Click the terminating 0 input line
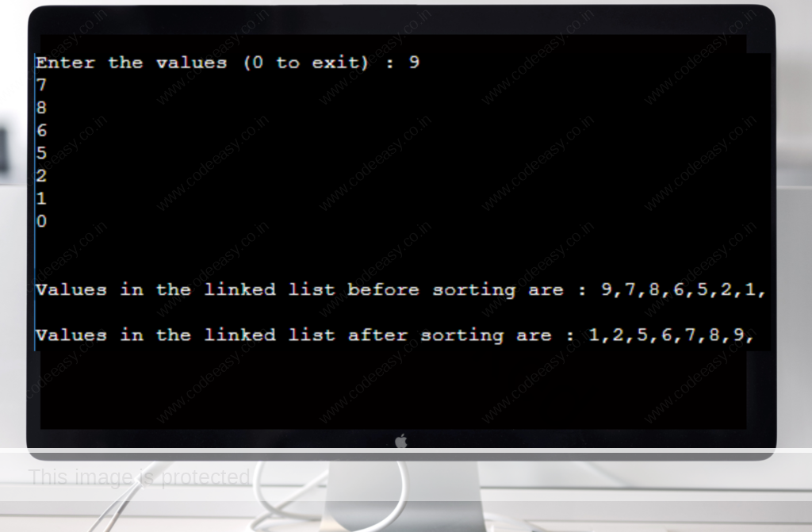This screenshot has height=532, width=812. tap(41, 222)
